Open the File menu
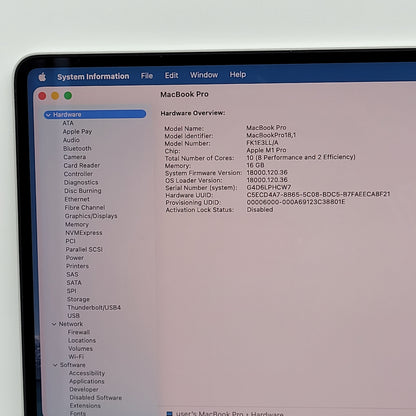 click(147, 76)
